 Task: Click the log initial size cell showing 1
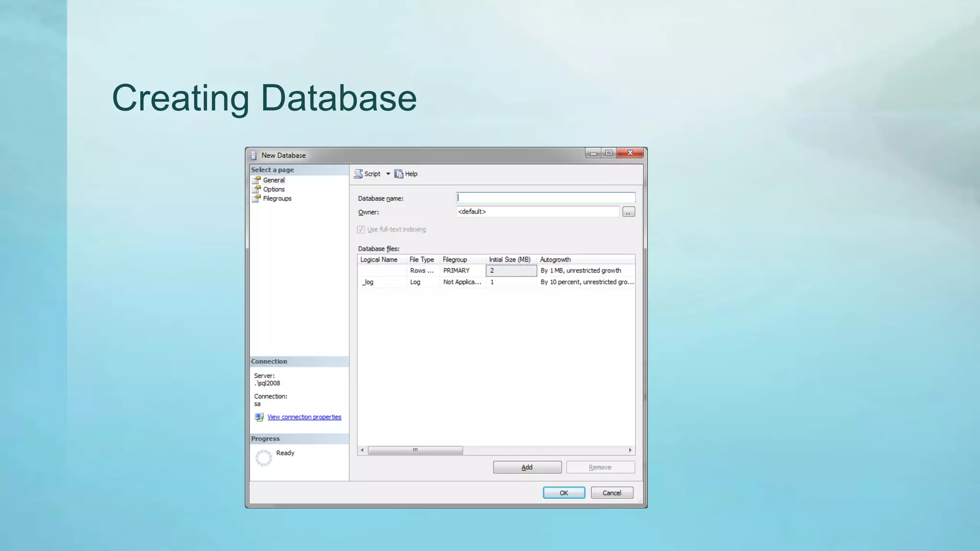pos(511,282)
